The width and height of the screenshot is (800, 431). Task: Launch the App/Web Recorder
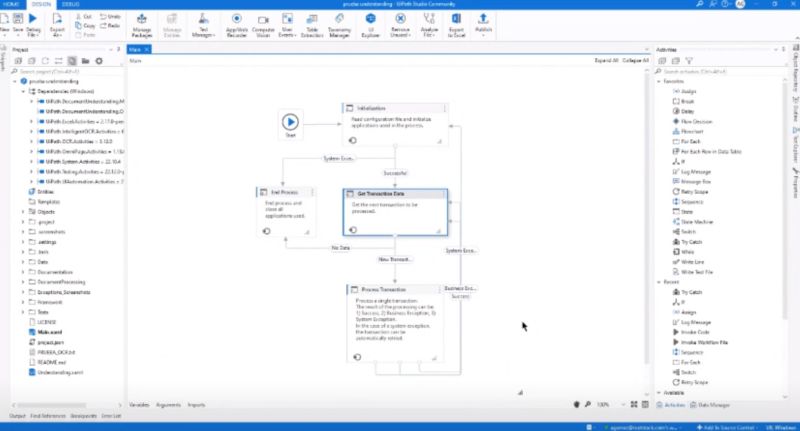coord(237,25)
